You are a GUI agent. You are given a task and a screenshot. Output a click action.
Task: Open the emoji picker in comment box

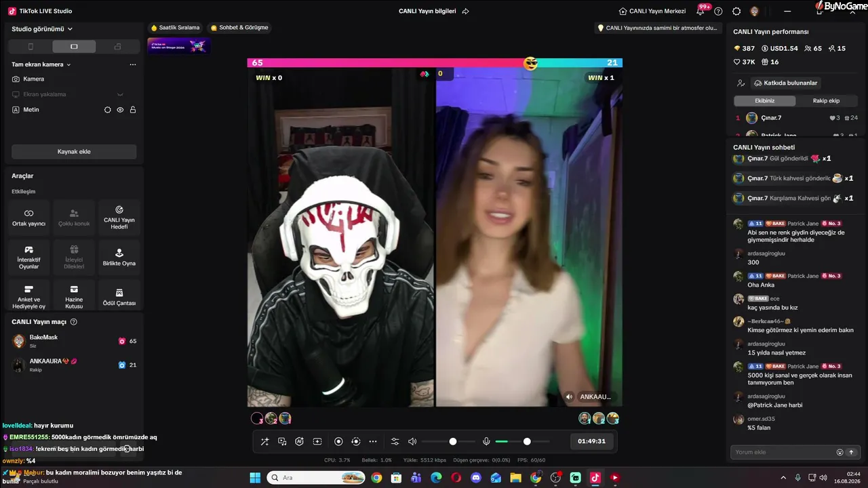(x=840, y=452)
